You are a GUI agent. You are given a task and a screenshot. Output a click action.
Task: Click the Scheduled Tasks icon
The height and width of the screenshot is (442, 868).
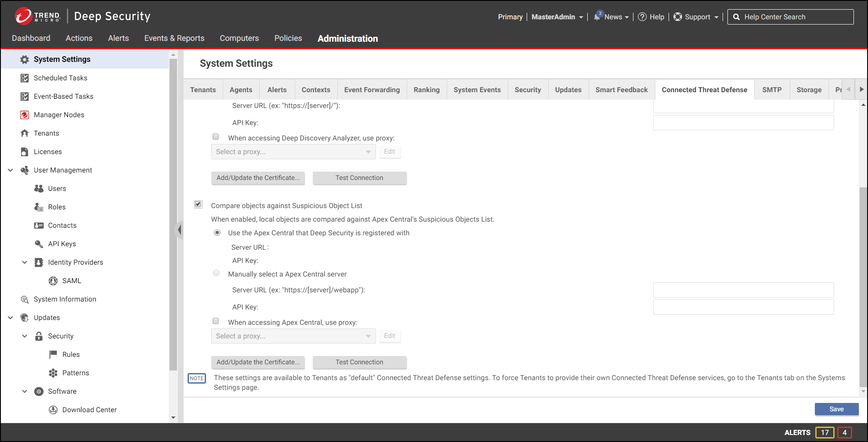pos(25,78)
